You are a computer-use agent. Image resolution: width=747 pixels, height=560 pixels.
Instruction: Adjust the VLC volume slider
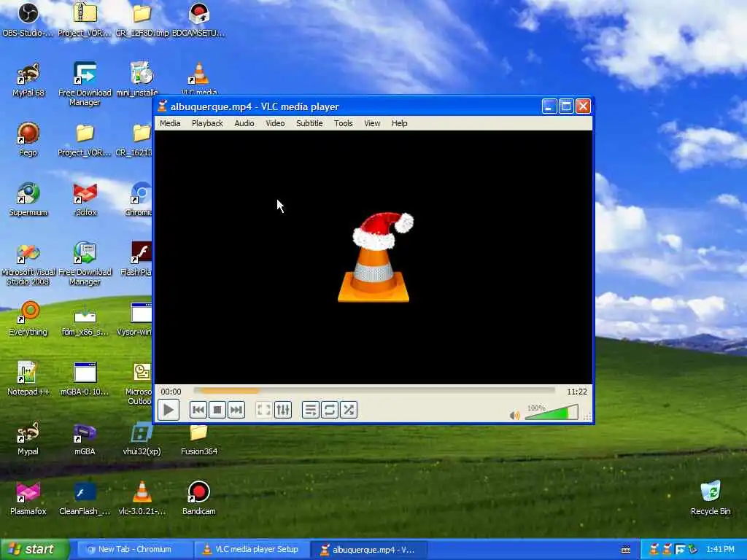coord(551,413)
